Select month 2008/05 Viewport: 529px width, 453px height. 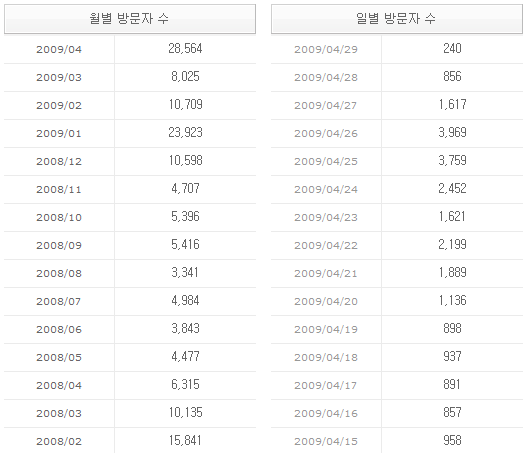point(59,358)
